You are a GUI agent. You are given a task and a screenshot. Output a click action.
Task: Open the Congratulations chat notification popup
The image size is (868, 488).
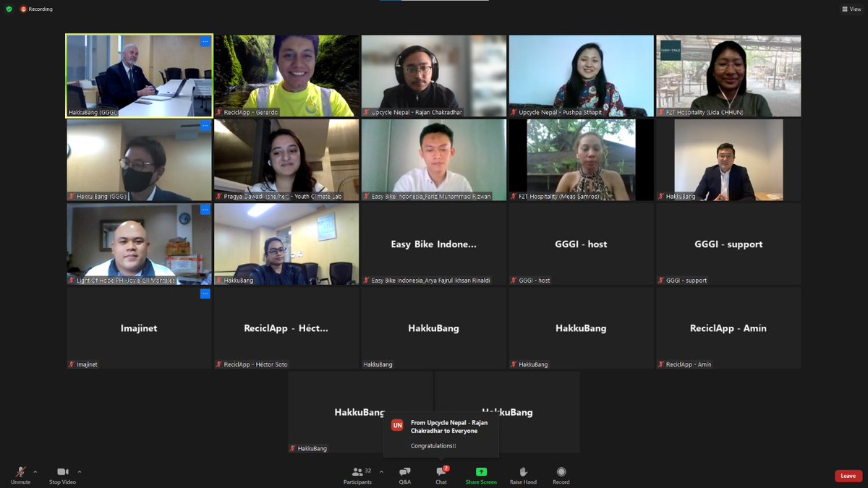441,436
